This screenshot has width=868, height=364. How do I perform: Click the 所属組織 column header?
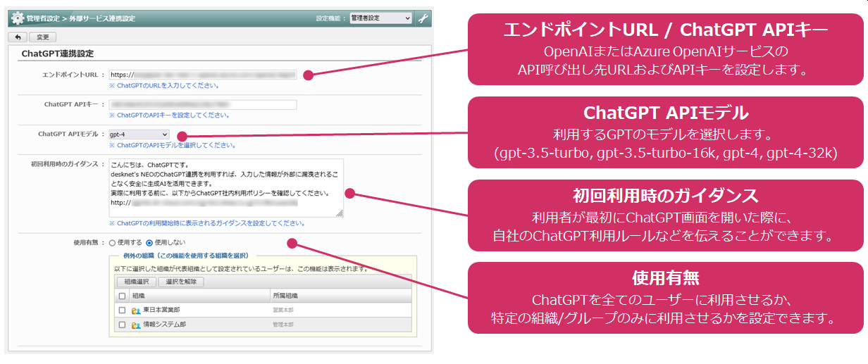(x=286, y=296)
